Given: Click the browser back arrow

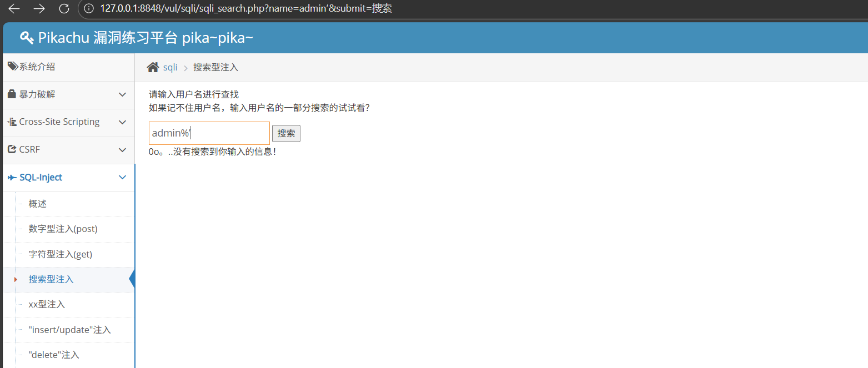Looking at the screenshot, I should pyautogui.click(x=14, y=8).
